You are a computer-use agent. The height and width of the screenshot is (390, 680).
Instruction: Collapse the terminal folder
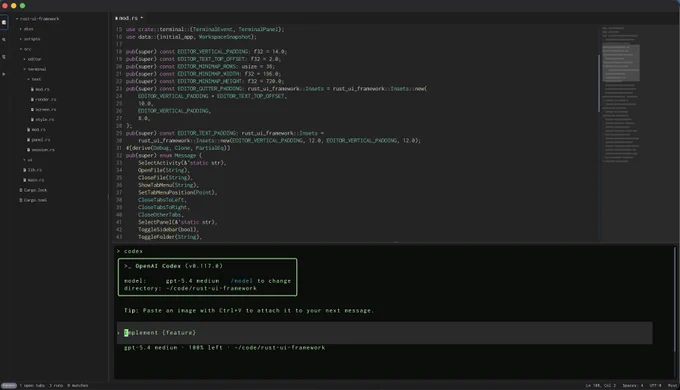[x=25, y=69]
